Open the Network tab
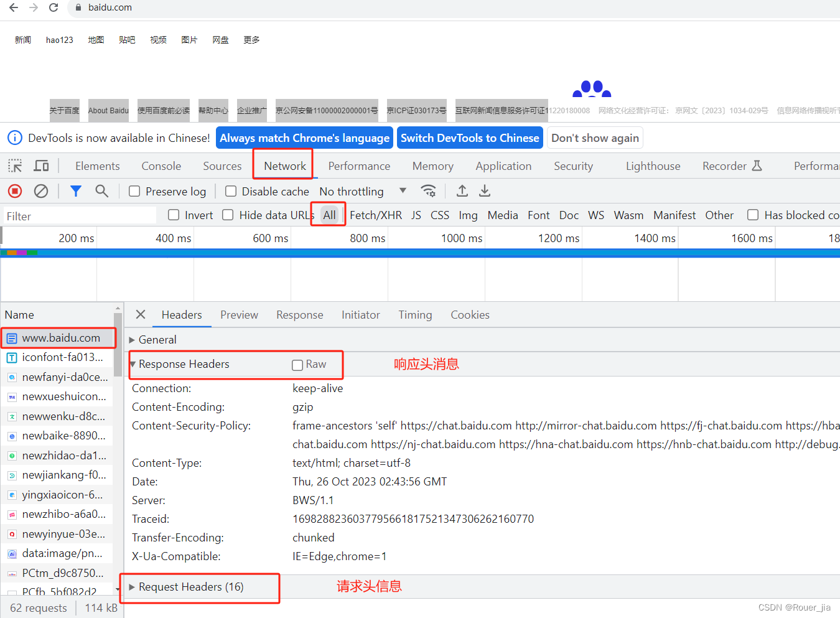 (285, 166)
